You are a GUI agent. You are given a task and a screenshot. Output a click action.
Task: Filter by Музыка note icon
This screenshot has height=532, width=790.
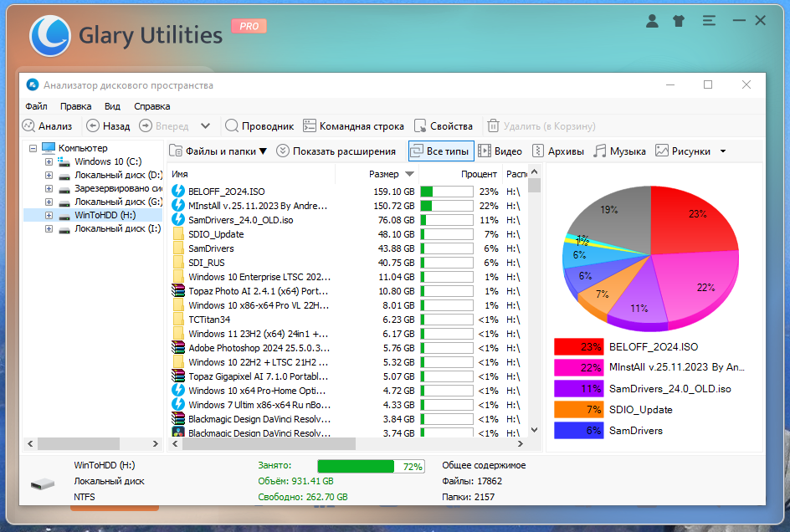599,151
